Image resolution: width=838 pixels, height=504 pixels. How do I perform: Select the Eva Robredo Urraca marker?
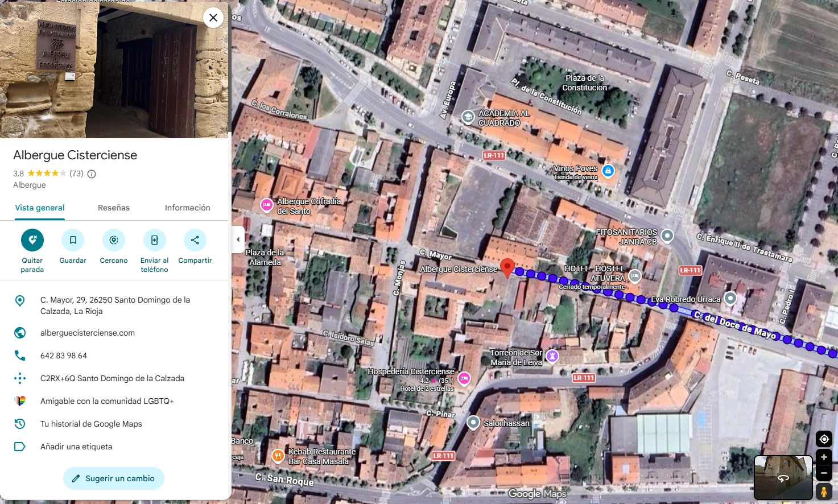(x=730, y=298)
